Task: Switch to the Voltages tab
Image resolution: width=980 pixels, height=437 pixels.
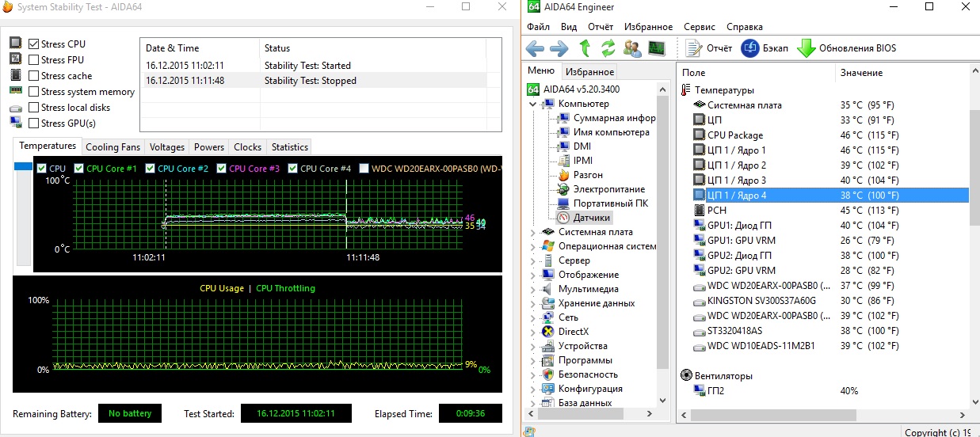Action: [167, 147]
